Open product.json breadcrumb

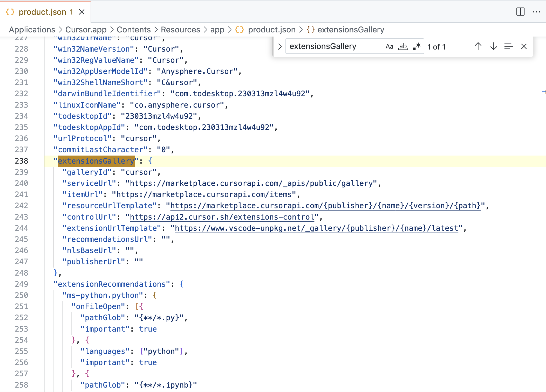click(x=266, y=30)
